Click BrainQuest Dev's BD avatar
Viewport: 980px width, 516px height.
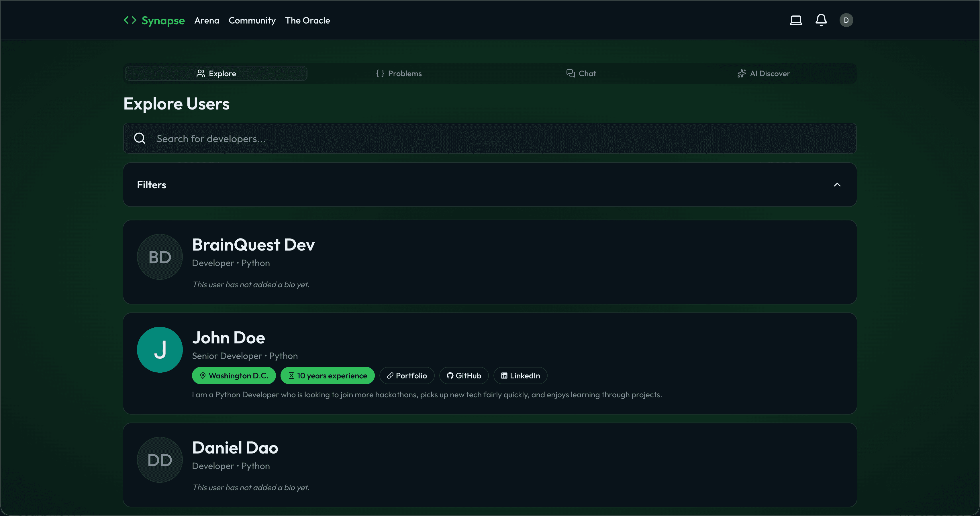(160, 257)
